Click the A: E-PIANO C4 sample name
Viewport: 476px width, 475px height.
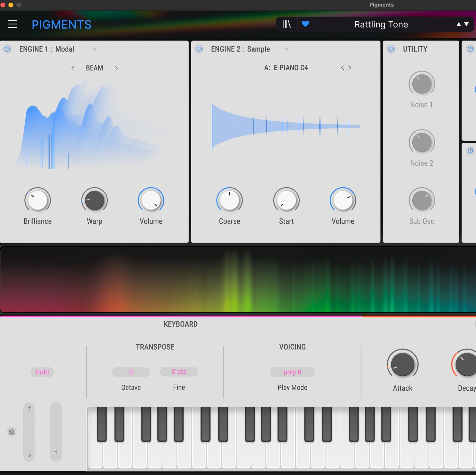point(286,68)
